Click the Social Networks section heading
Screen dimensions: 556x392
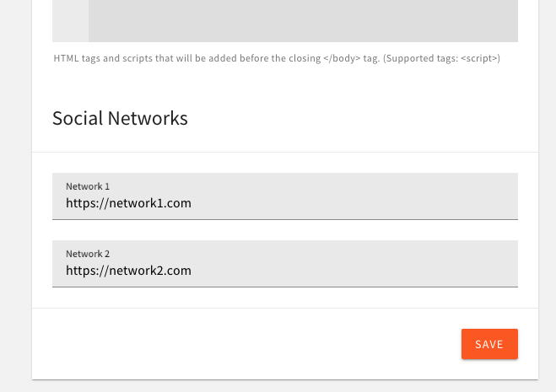pos(120,118)
